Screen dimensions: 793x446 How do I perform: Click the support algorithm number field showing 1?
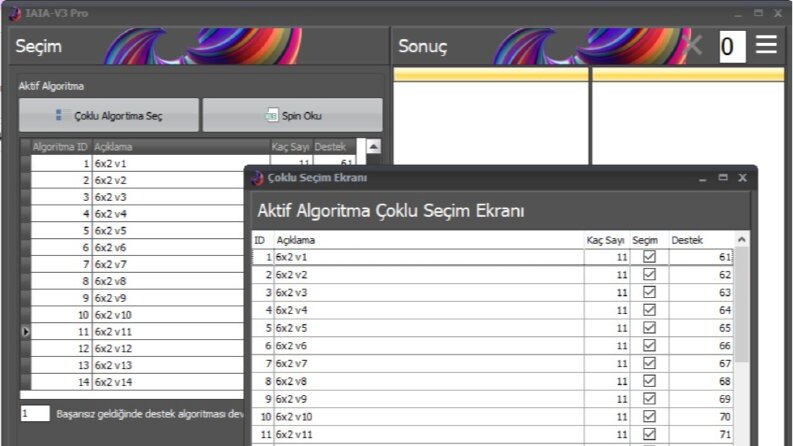pyautogui.click(x=35, y=414)
